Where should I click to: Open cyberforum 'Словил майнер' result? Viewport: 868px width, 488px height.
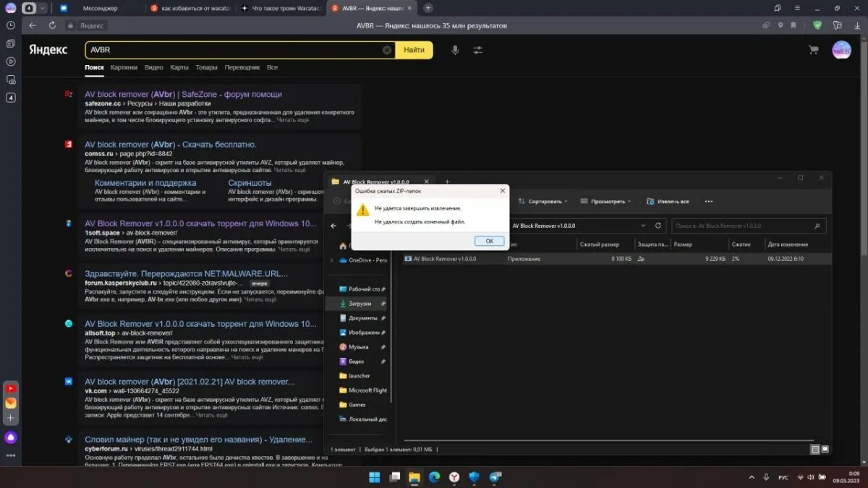[x=198, y=439]
